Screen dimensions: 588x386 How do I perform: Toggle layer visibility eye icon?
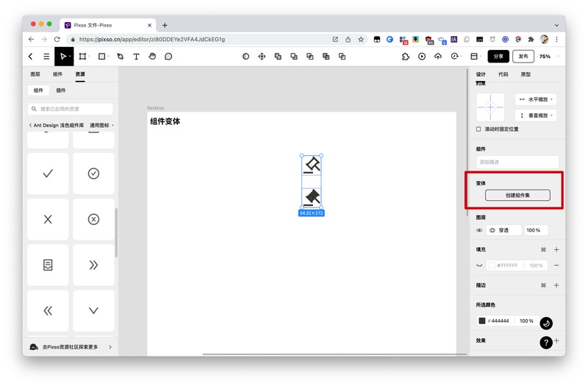pos(479,230)
